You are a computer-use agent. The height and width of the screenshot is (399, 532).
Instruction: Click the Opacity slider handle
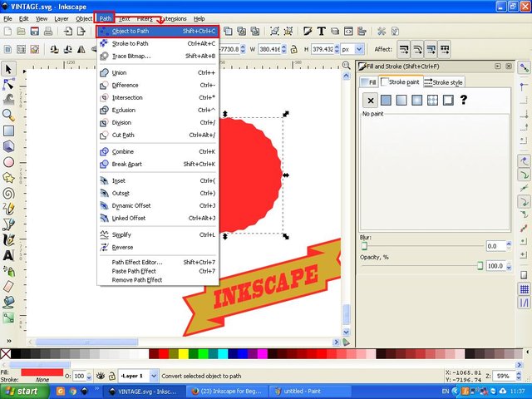click(480, 266)
